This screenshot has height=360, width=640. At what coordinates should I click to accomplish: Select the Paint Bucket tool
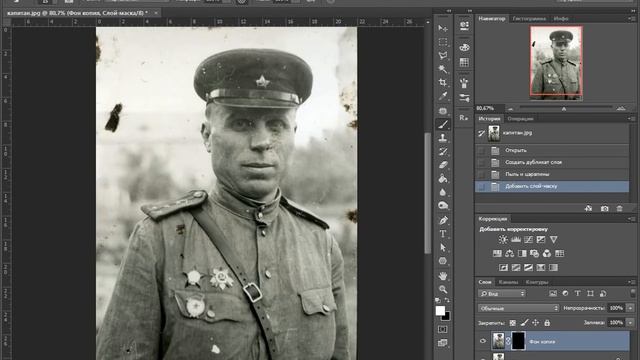click(443, 178)
